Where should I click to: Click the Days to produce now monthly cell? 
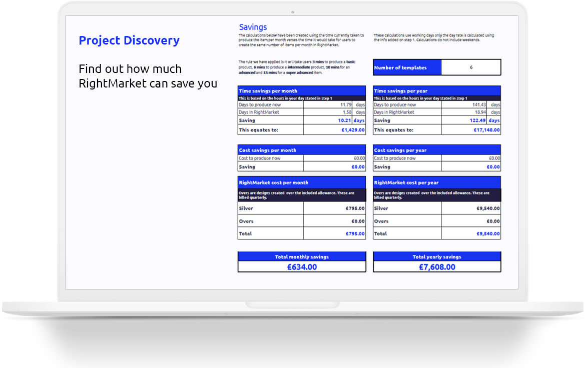tap(270, 104)
